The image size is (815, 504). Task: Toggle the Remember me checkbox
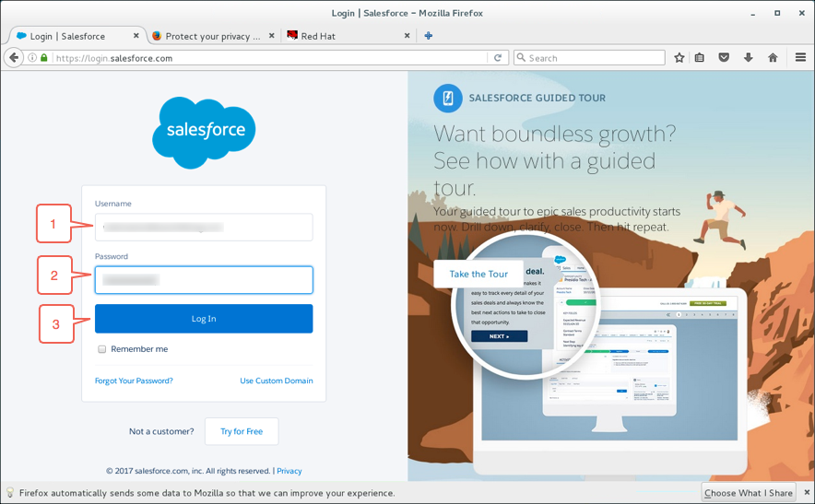pyautogui.click(x=101, y=349)
